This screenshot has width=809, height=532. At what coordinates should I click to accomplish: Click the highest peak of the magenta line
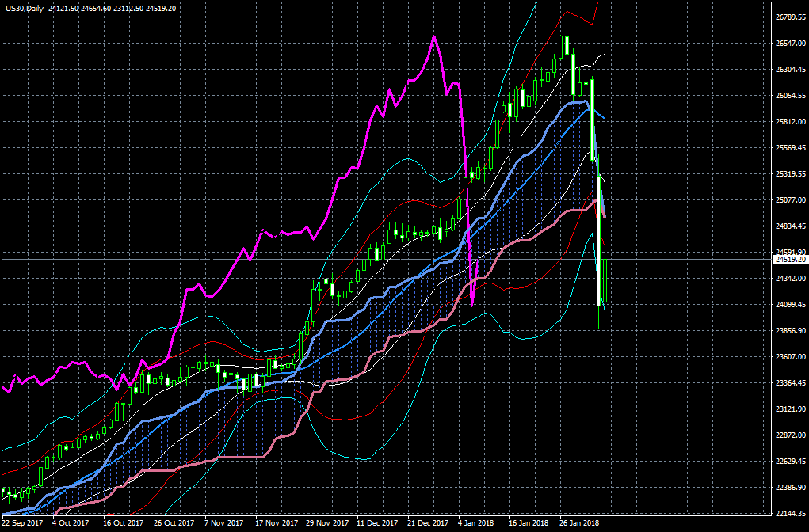coord(433,36)
